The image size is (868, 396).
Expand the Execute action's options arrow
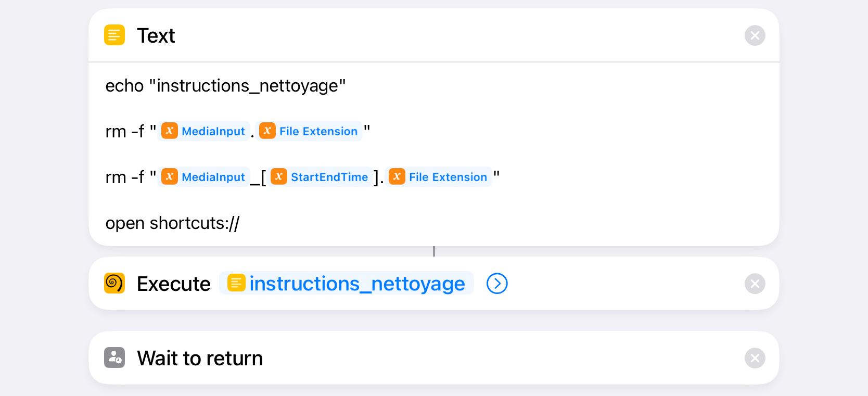pyautogui.click(x=497, y=284)
